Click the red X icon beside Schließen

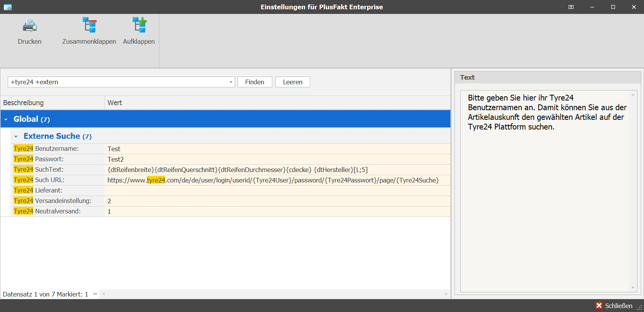click(x=599, y=305)
